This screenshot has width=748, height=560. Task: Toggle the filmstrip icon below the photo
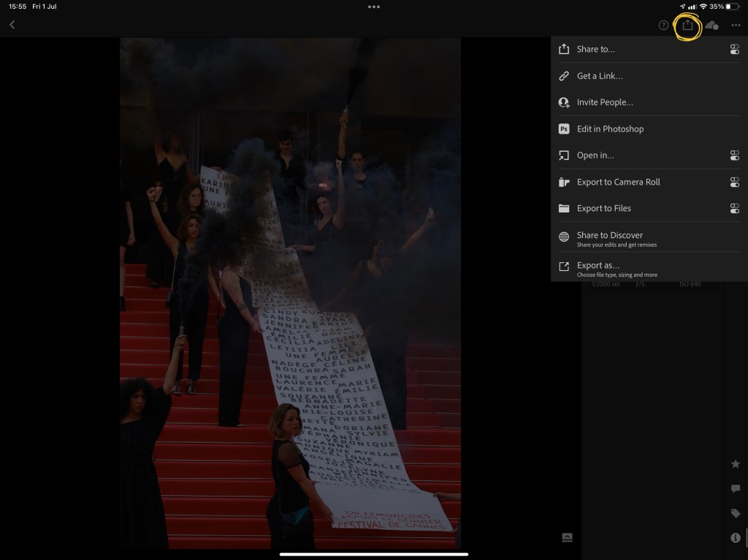(x=567, y=537)
